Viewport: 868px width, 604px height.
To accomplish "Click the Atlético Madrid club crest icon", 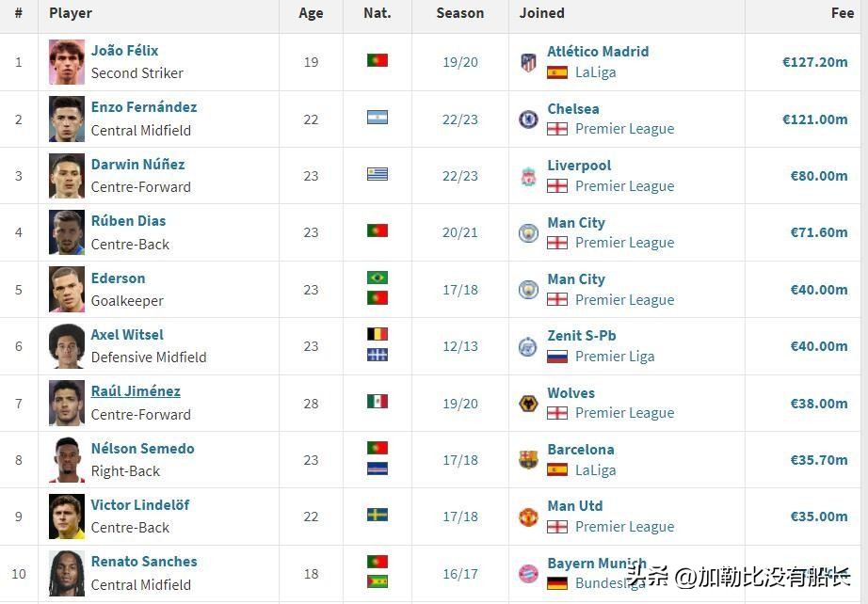I will [528, 62].
